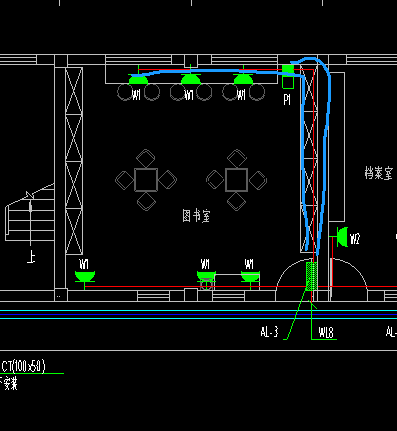Click the P1 text label
This screenshot has width=397, height=431.
tap(287, 99)
